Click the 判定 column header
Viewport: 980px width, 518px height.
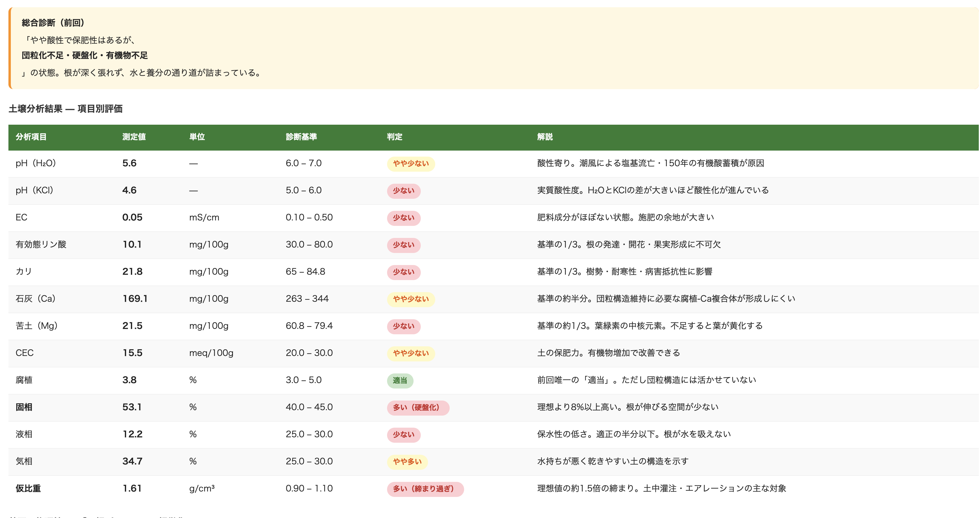click(394, 137)
